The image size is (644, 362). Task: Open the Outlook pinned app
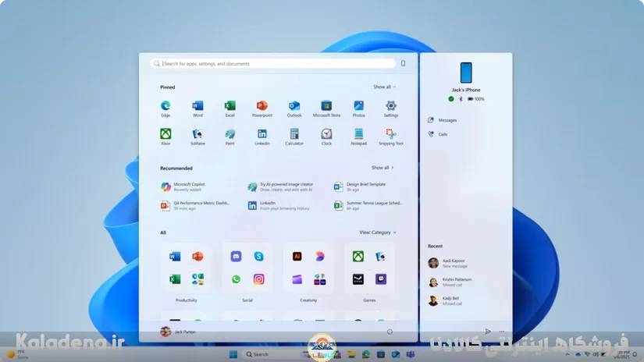click(x=294, y=108)
